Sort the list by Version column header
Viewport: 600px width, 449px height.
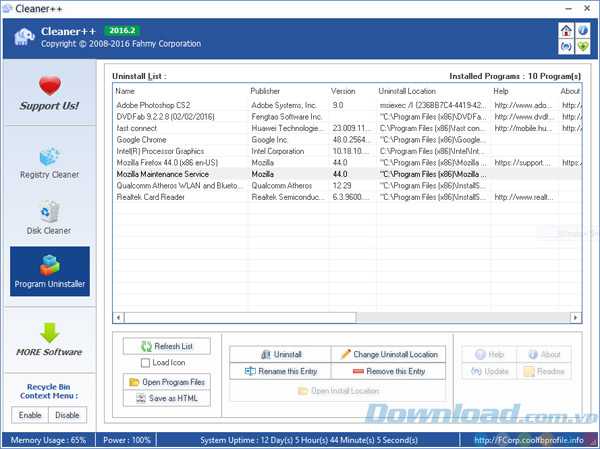tap(343, 91)
